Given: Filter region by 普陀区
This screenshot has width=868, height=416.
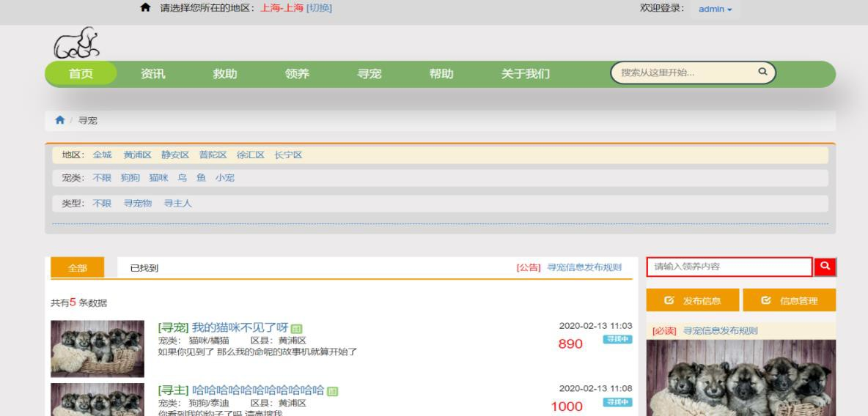Looking at the screenshot, I should (x=213, y=155).
